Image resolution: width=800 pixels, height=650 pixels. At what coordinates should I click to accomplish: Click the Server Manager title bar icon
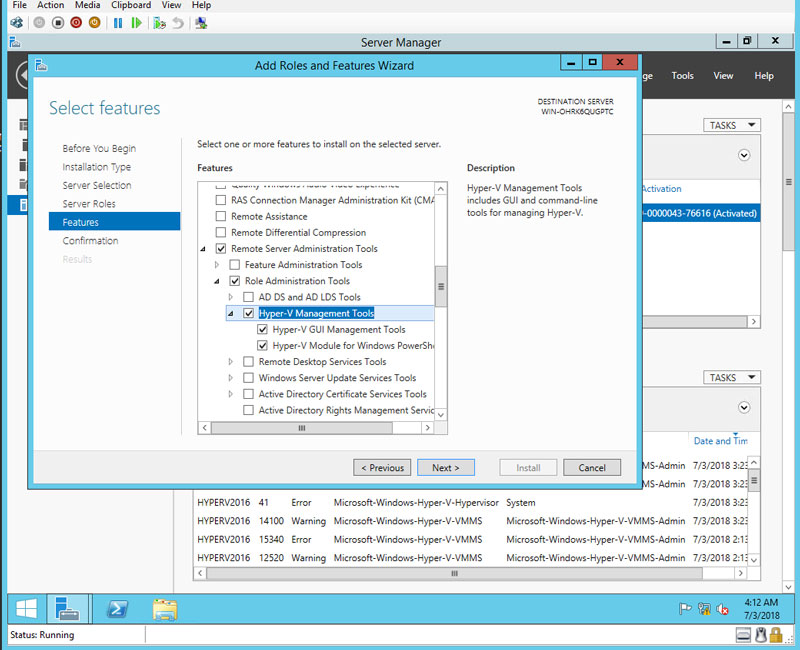(x=15, y=42)
